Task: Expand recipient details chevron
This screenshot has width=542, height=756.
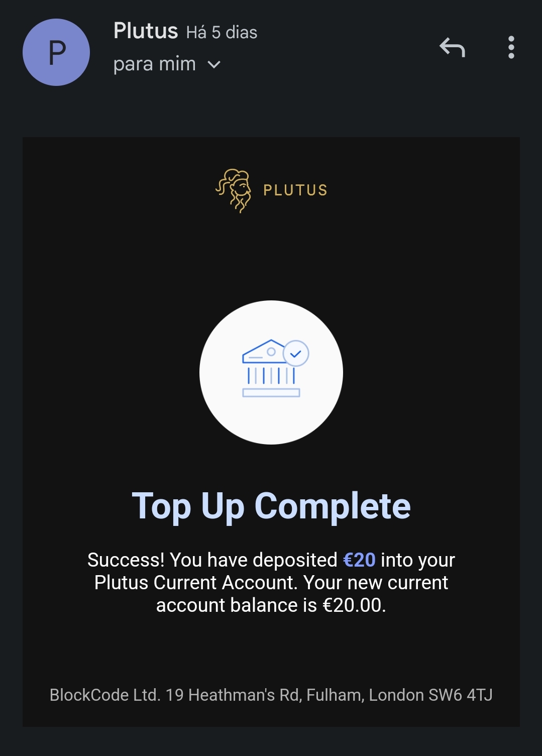Action: (214, 65)
